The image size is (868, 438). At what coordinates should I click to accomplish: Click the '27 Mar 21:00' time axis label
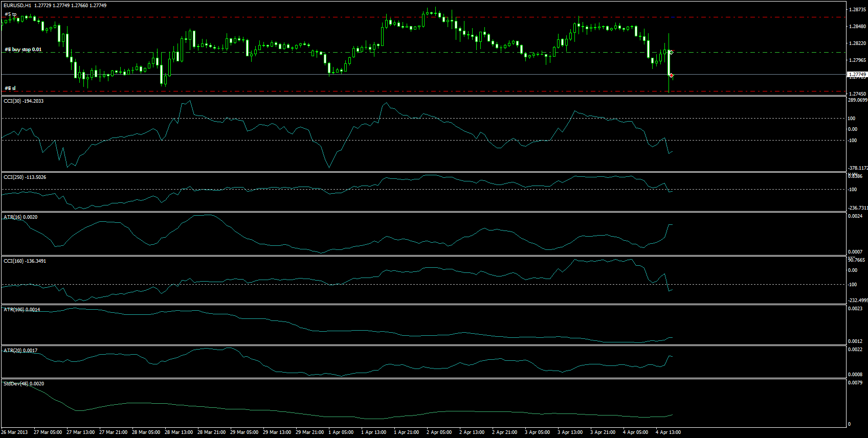point(113,432)
